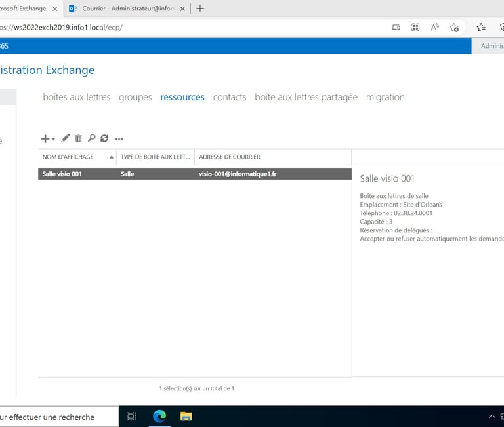Click the Administration Exchange title
The width and height of the screenshot is (504, 427).
tap(47, 70)
